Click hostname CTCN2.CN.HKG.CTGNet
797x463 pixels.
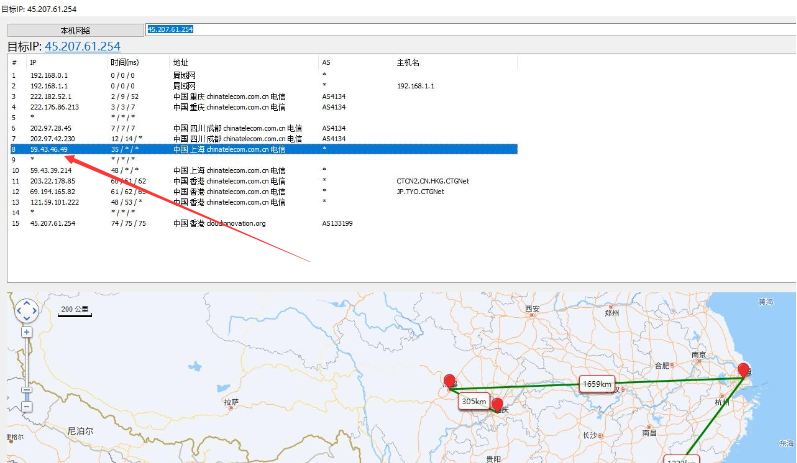point(433,181)
